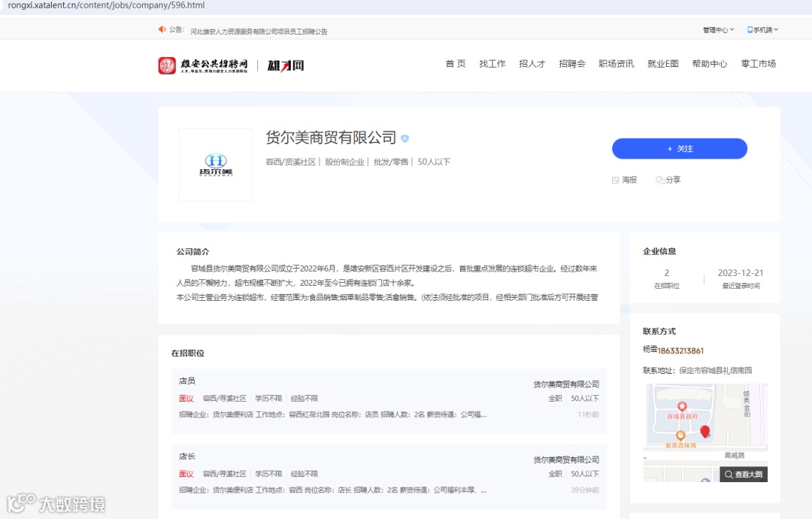Click the 查看大图 view larger map button
This screenshot has height=519, width=812.
[744, 474]
